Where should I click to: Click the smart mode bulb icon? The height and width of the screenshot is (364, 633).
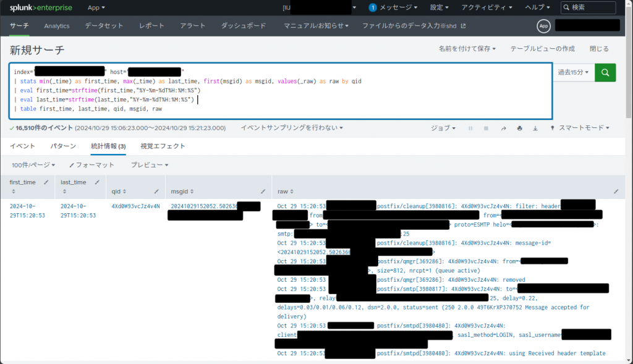[x=552, y=127]
